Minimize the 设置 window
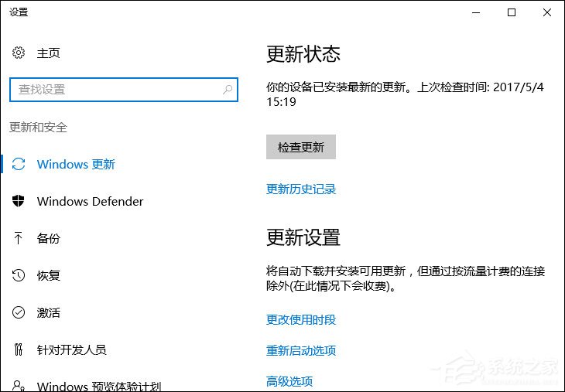Viewport: 565px width, 392px height. (476, 12)
